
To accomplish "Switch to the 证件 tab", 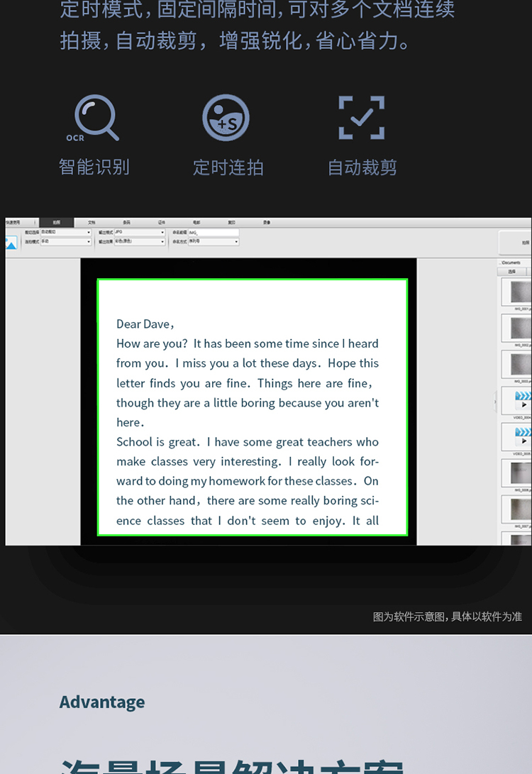I will tap(162, 223).
